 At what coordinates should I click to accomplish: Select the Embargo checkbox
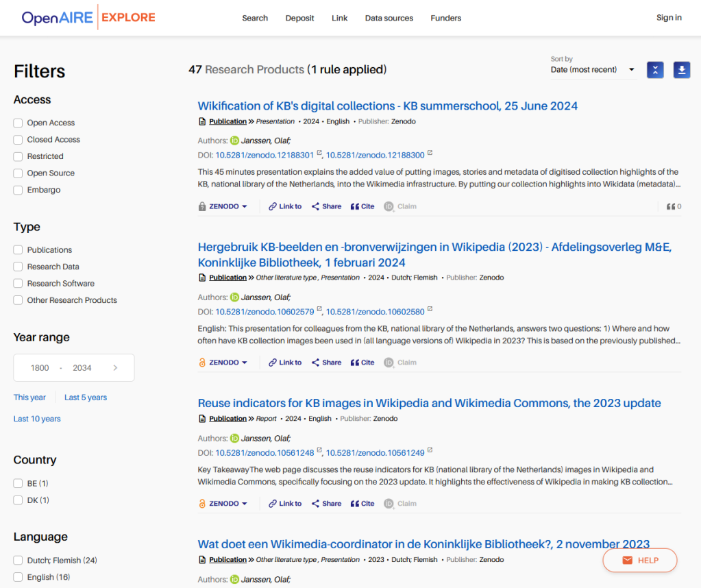pos(18,190)
